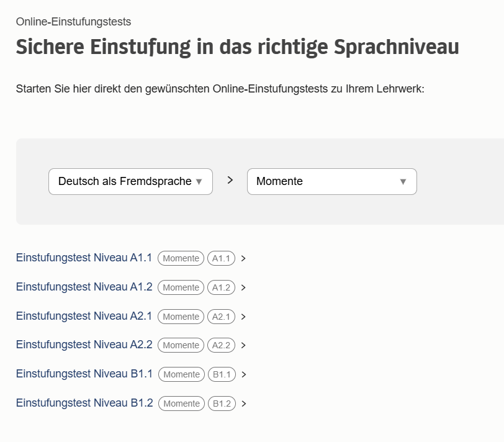The width and height of the screenshot is (504, 442).
Task: Click the A1.2 level tag
Action: pyautogui.click(x=221, y=287)
